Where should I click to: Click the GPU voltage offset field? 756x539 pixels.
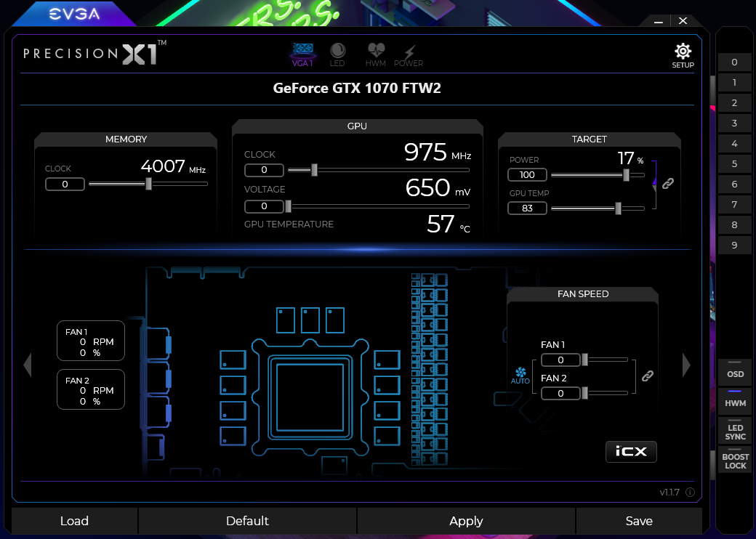click(264, 206)
